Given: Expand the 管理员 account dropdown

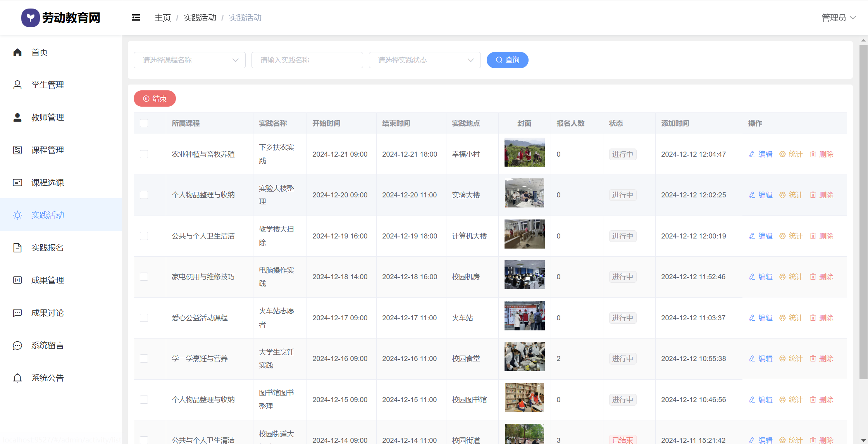Looking at the screenshot, I should click(838, 18).
